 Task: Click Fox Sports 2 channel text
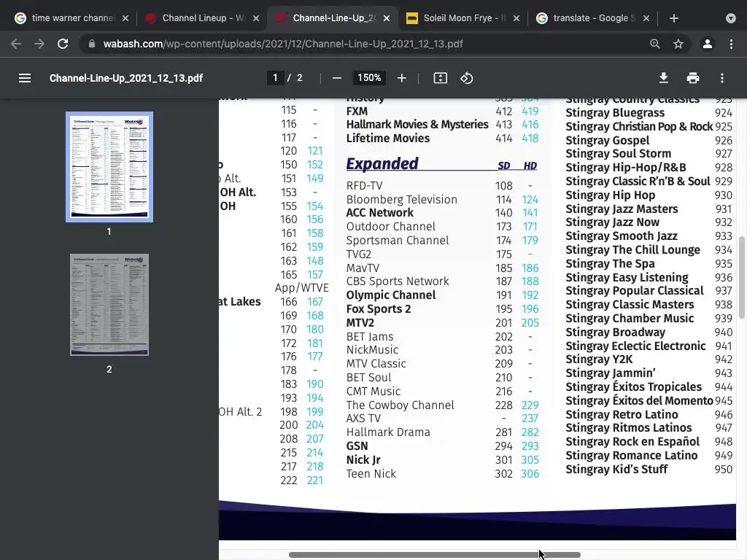pyautogui.click(x=379, y=309)
